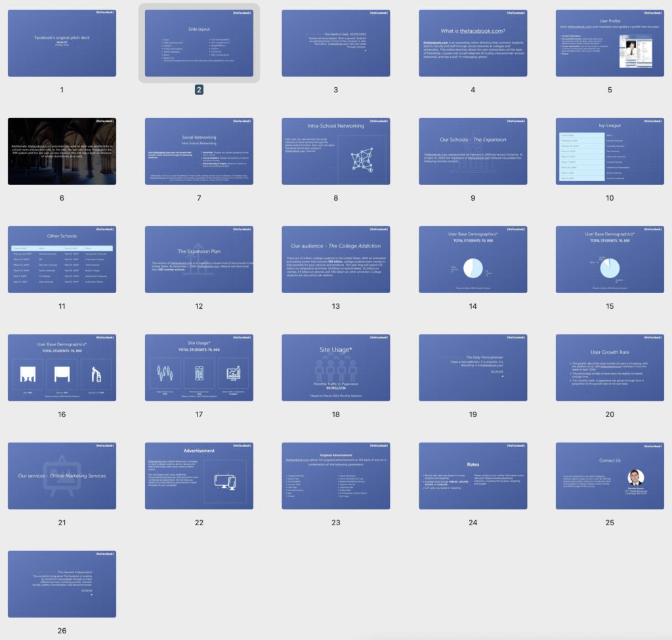Click Site Usage 90 million pageviews slide

[x=335, y=368]
